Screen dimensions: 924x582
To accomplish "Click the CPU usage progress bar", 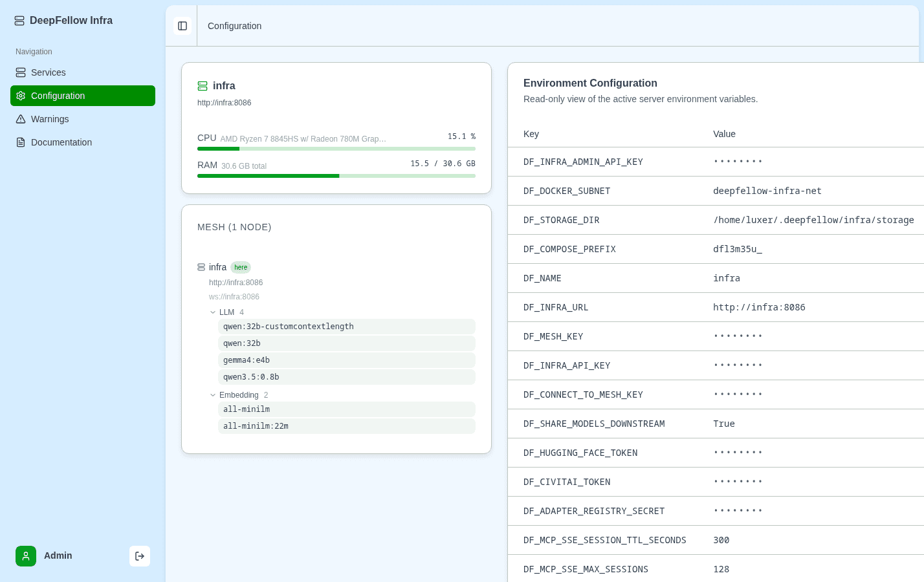I will tap(336, 149).
